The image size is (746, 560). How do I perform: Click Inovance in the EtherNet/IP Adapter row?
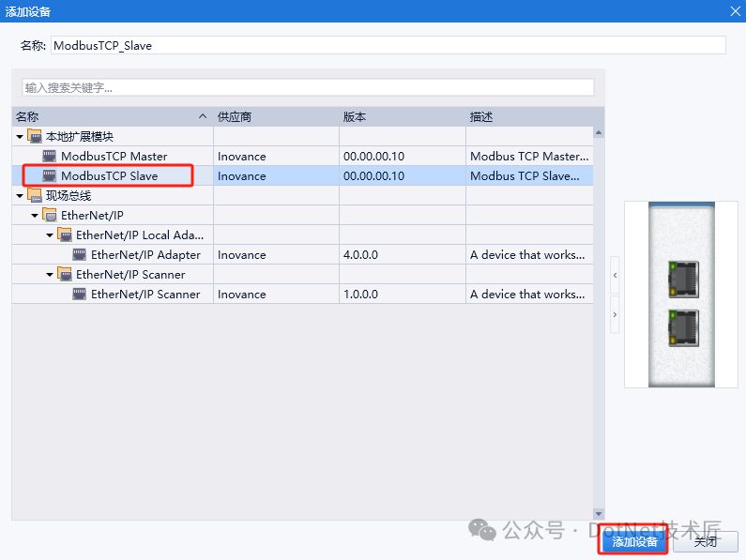242,254
